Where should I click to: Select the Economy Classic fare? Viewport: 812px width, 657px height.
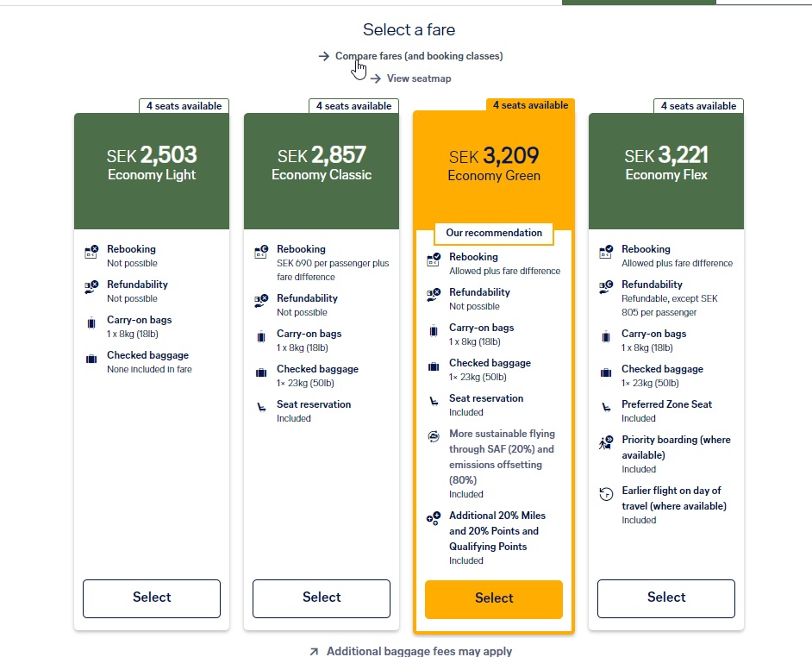pyautogui.click(x=322, y=598)
